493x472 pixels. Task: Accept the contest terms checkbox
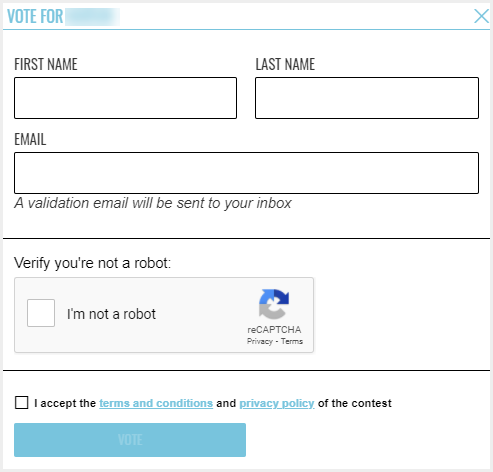click(22, 403)
